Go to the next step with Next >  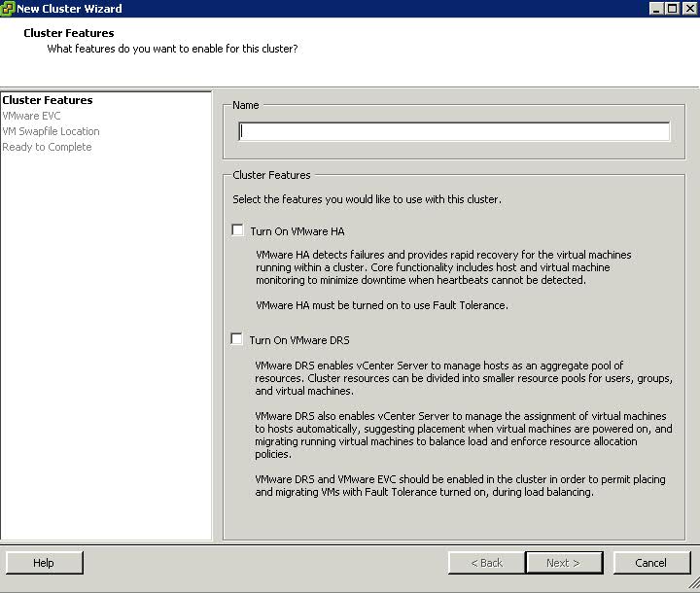click(x=564, y=563)
